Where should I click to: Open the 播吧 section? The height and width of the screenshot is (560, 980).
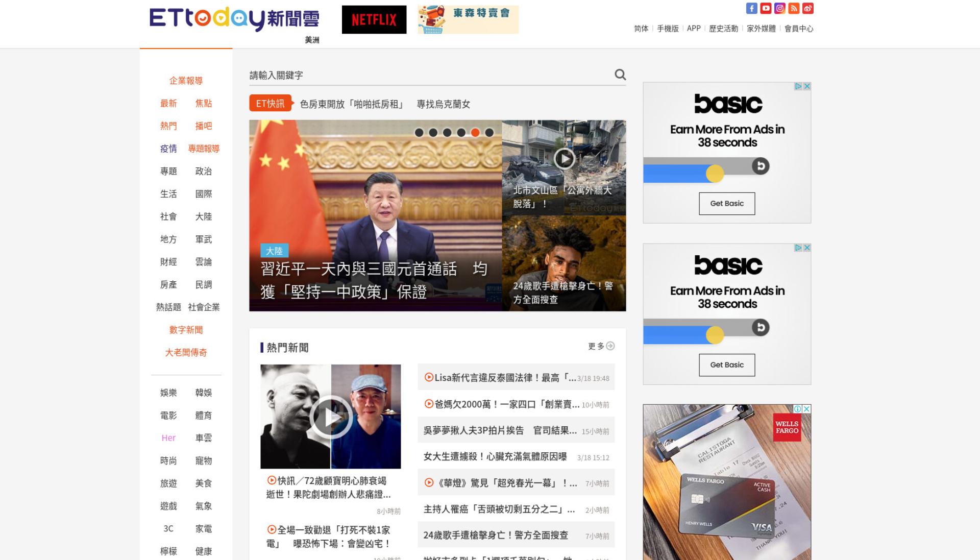(x=204, y=126)
